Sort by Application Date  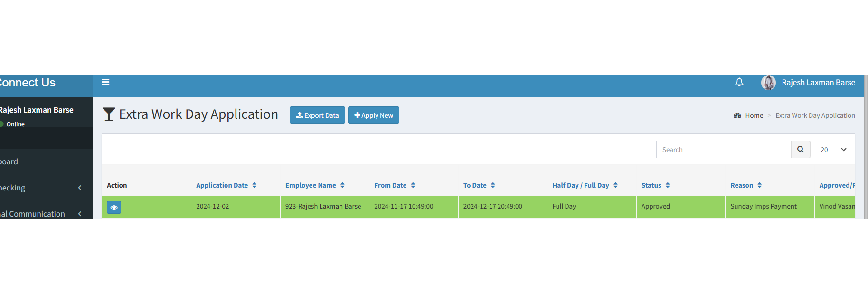coord(226,185)
